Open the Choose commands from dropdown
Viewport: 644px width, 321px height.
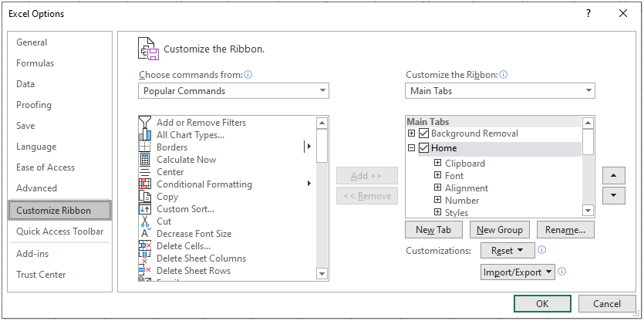tap(234, 91)
